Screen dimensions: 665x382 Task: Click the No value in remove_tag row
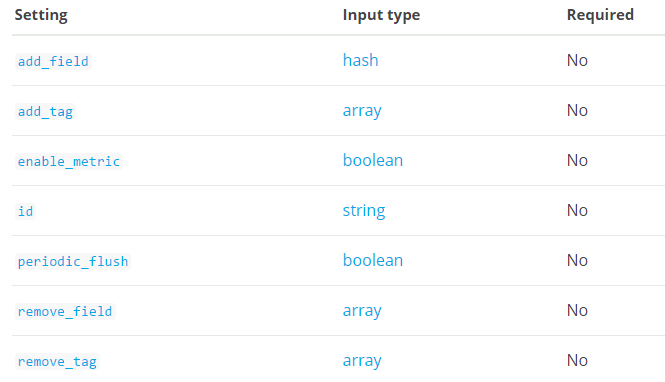[577, 360]
